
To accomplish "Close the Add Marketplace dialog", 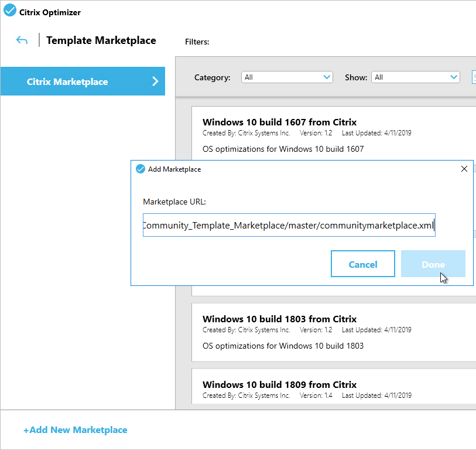I will tap(464, 169).
